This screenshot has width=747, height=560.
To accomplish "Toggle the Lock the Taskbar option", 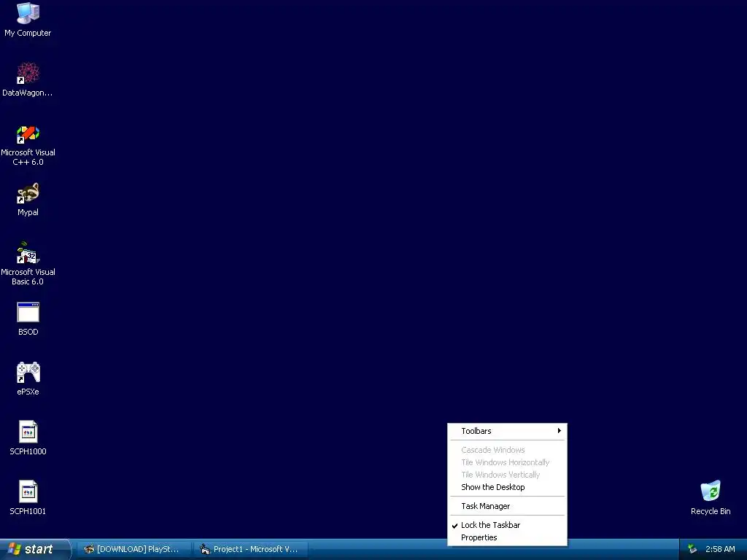I will click(x=508, y=525).
